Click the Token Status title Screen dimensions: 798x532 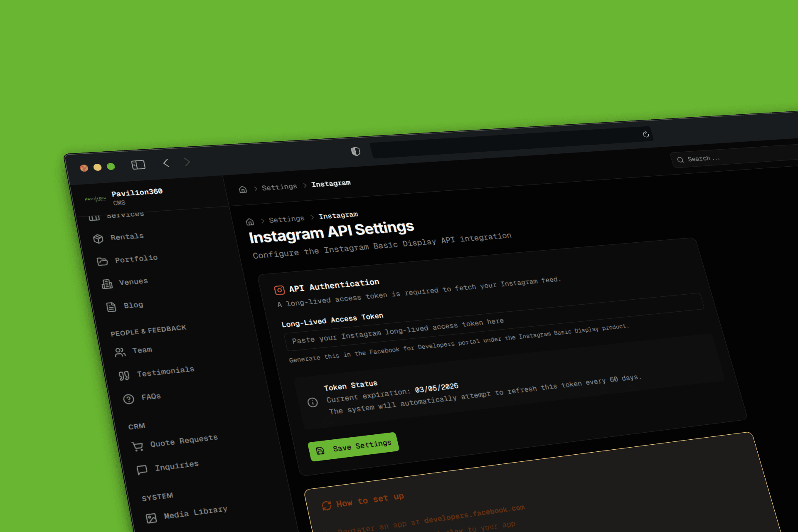351,386
